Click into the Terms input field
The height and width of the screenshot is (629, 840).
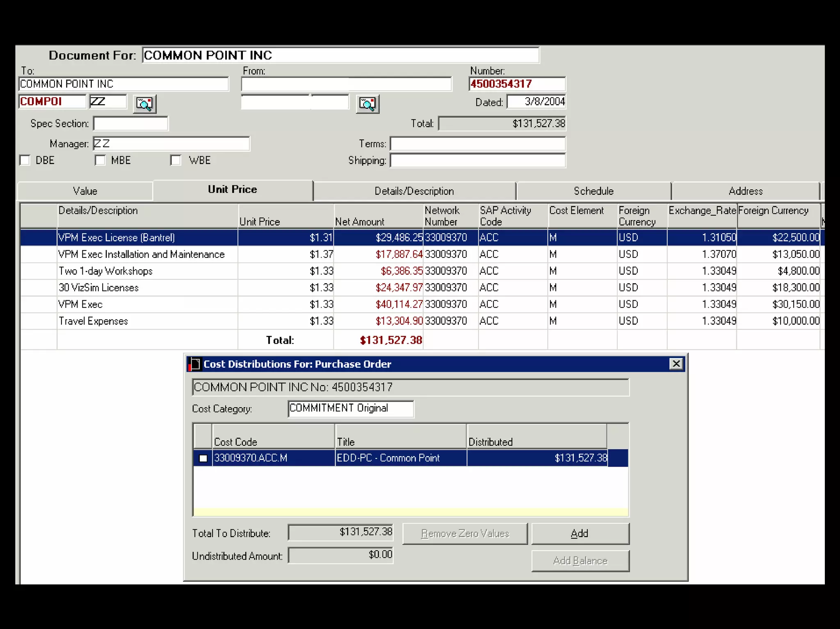point(477,144)
